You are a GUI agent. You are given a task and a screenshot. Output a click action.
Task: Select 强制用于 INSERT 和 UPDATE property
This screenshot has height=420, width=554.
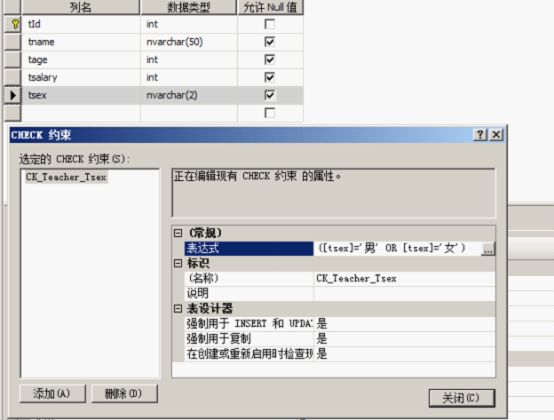[249, 324]
